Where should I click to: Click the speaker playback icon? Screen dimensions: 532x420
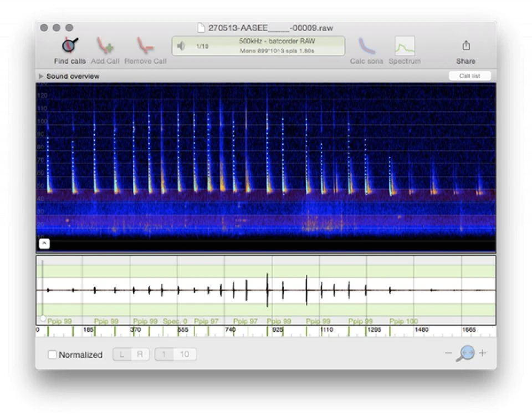tap(181, 46)
